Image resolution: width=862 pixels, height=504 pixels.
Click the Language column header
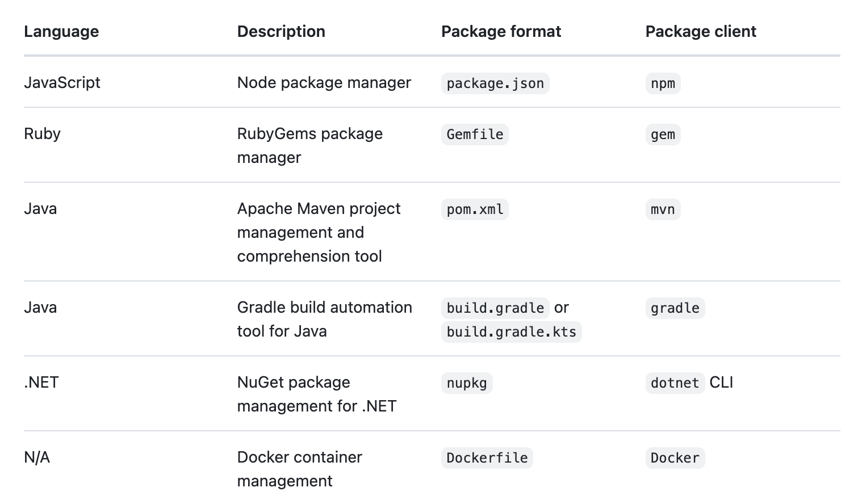[61, 31]
